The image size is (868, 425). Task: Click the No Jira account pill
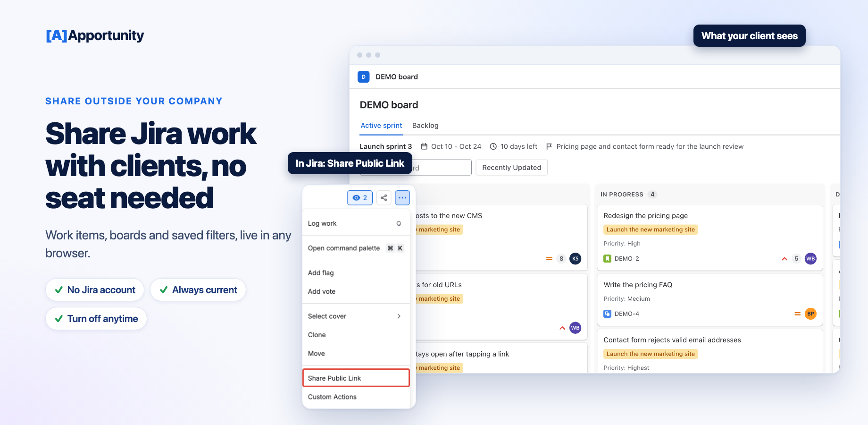(x=95, y=290)
